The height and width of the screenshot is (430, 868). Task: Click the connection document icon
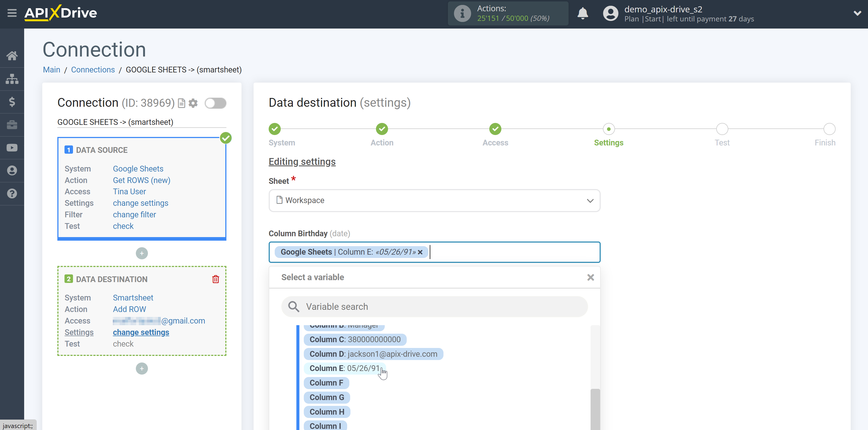[x=181, y=103]
